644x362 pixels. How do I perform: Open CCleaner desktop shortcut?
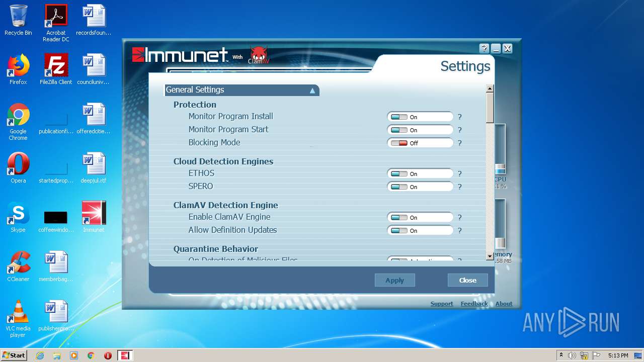pos(18,266)
